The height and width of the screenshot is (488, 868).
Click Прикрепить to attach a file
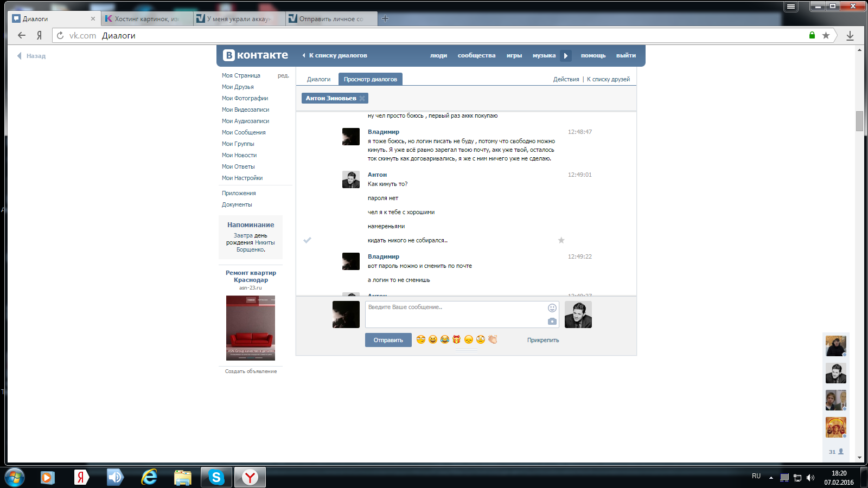click(x=543, y=340)
